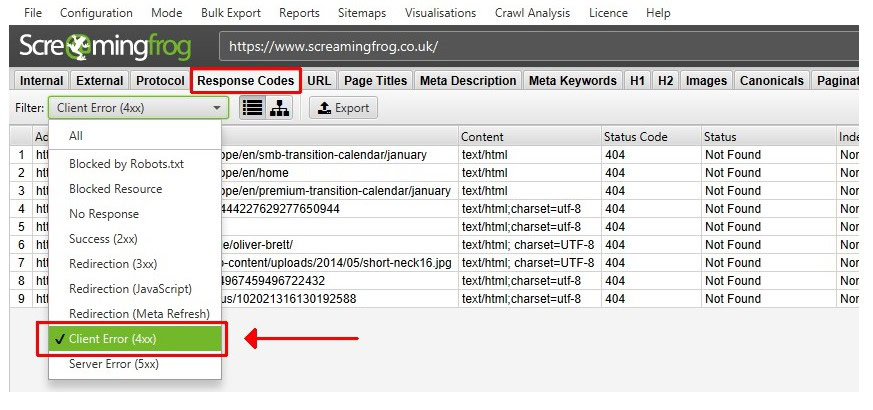
Task: Open the Filter dropdown
Action: (139, 108)
